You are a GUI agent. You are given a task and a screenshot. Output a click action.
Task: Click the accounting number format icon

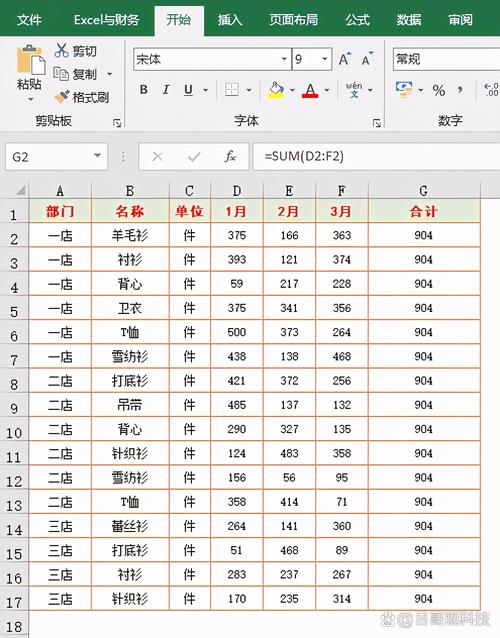[404, 90]
